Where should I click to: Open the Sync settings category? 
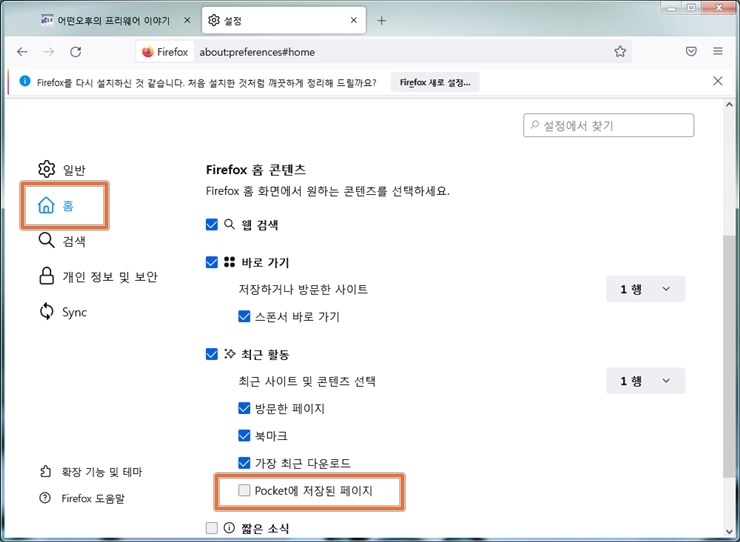63,312
